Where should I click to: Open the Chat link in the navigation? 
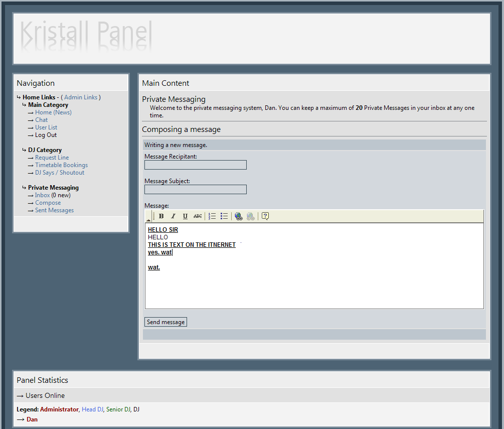[x=42, y=120]
